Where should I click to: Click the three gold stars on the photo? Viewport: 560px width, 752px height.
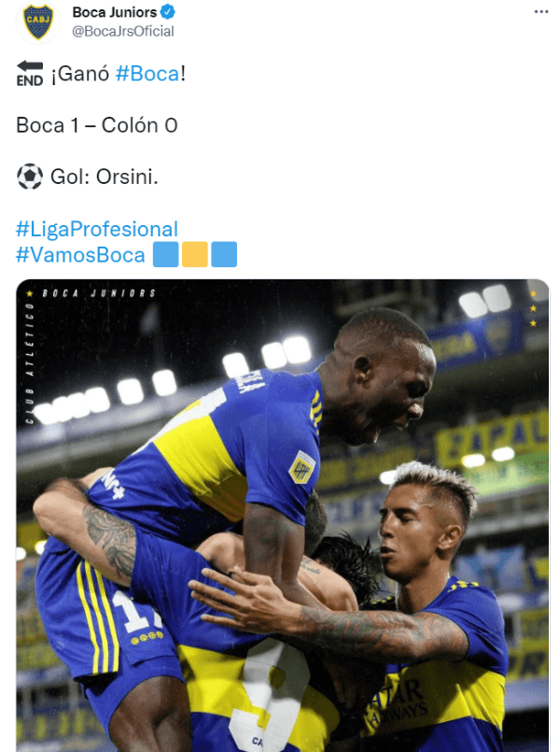coord(533,308)
